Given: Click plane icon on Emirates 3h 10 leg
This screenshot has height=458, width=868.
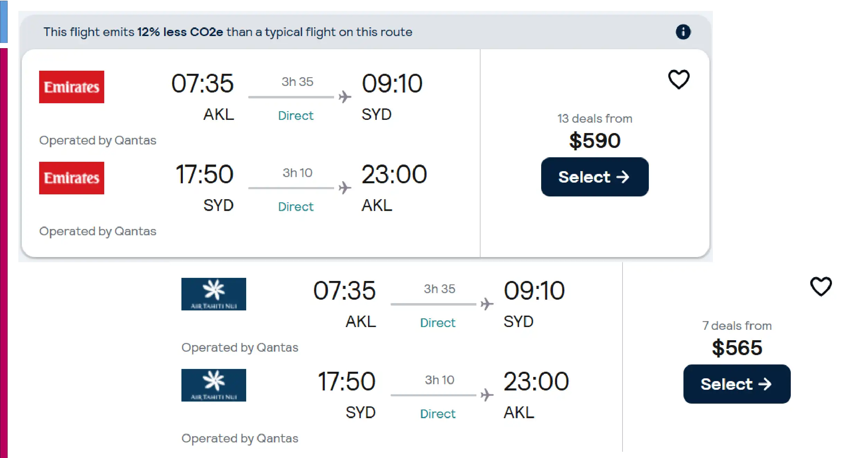Looking at the screenshot, I should coord(345,188).
